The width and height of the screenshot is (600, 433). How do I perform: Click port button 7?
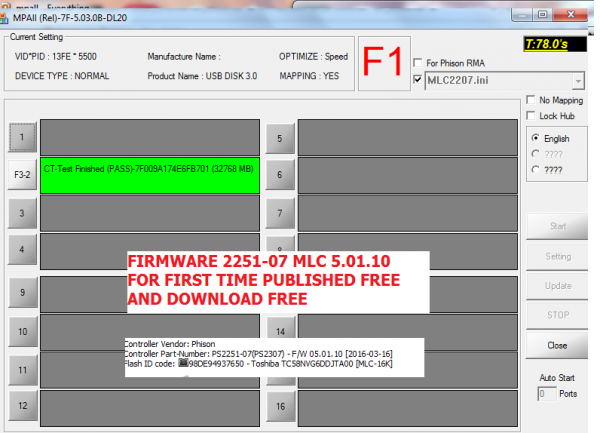[x=280, y=213]
